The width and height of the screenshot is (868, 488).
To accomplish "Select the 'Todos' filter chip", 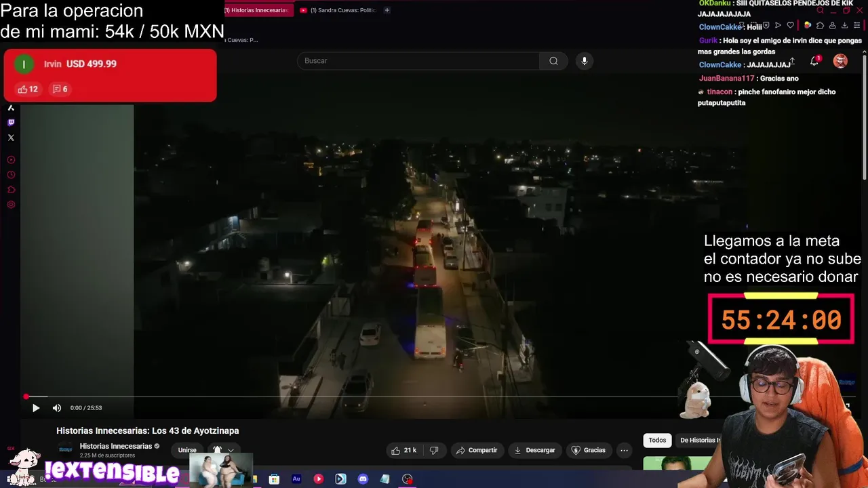I will pos(657,441).
